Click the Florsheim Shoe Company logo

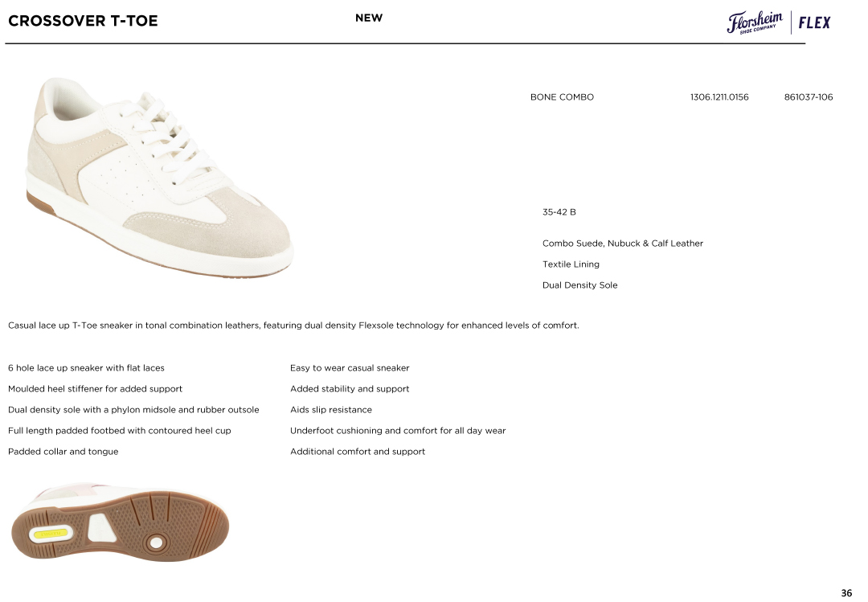click(x=754, y=23)
